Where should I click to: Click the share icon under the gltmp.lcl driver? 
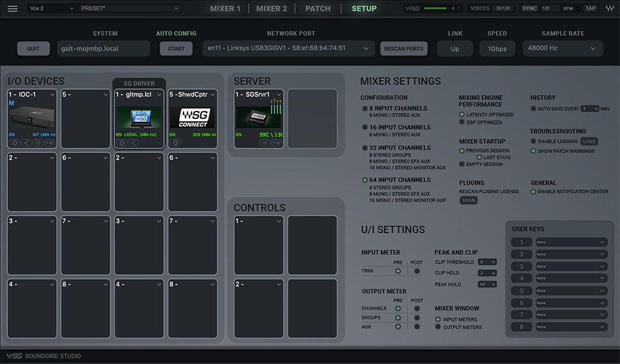(x=133, y=143)
